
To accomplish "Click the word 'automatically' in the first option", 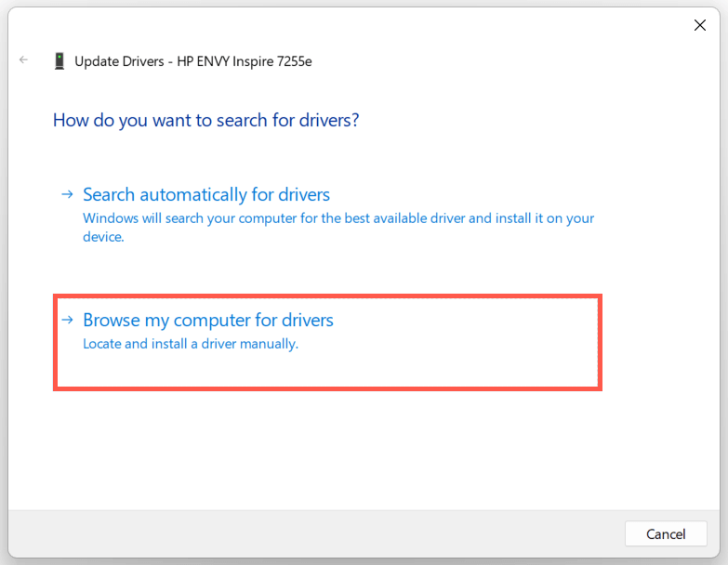I will [x=194, y=194].
